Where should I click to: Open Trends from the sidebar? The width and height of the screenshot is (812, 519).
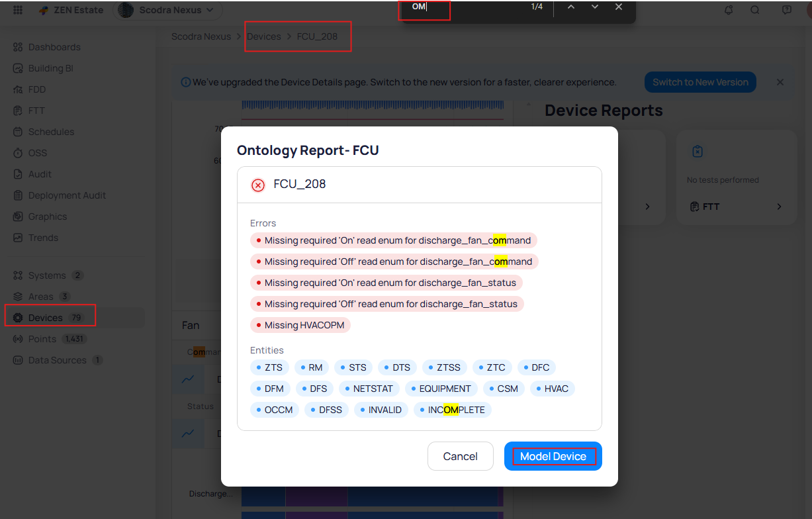[x=43, y=238]
